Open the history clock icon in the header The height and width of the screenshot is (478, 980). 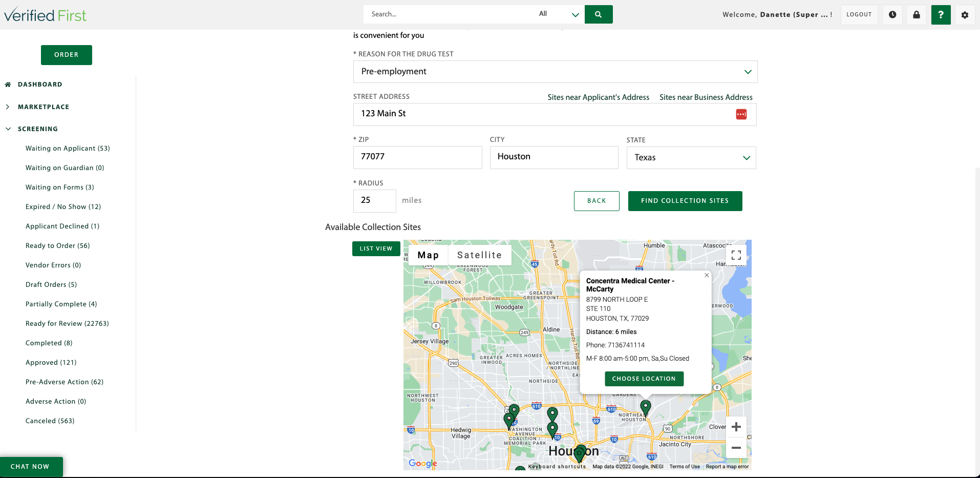point(892,14)
